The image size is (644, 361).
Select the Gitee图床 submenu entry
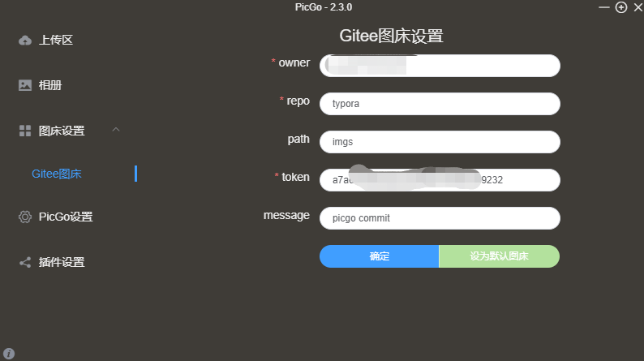(57, 174)
